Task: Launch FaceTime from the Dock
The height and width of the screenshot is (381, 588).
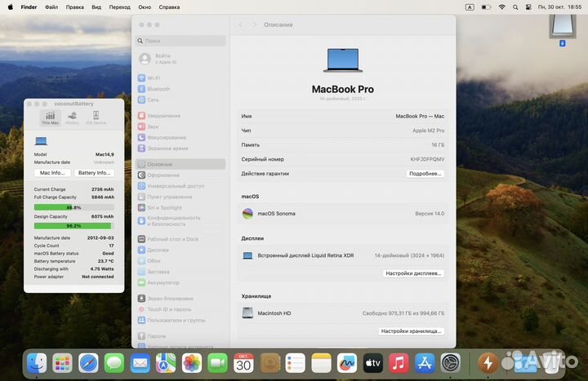Action: [217, 362]
